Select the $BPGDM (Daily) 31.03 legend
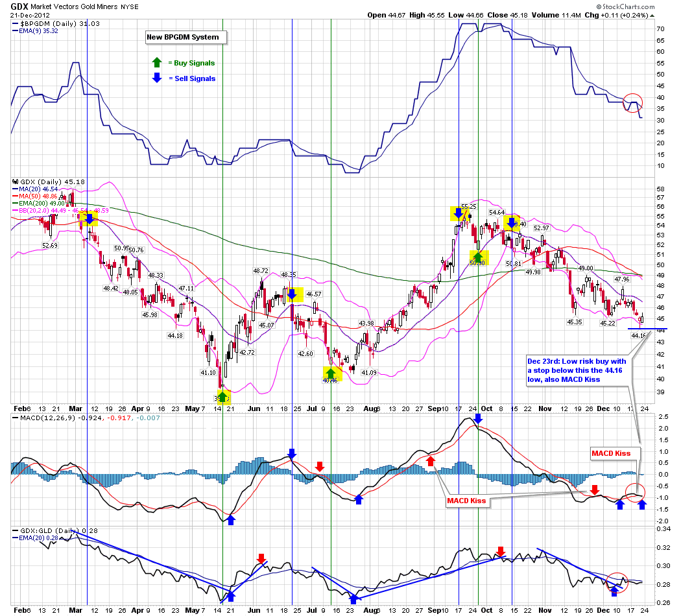Image resolution: width=681 pixels, height=616 pixels. (x=56, y=24)
